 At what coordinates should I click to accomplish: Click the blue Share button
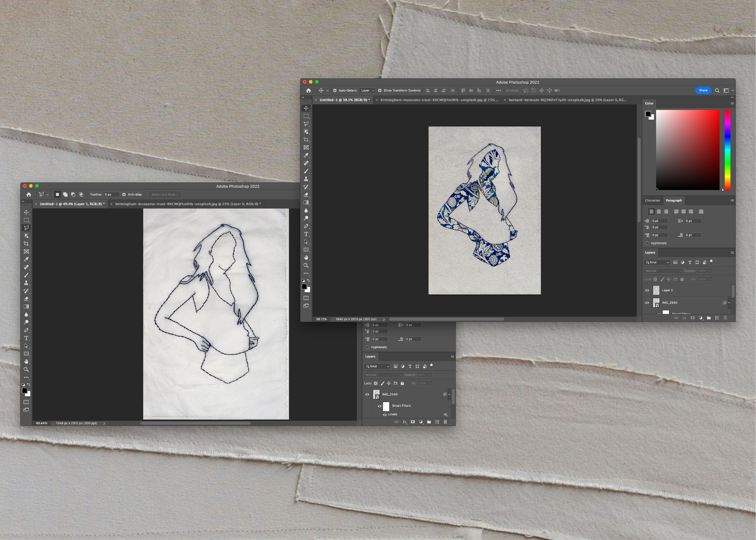[x=703, y=90]
